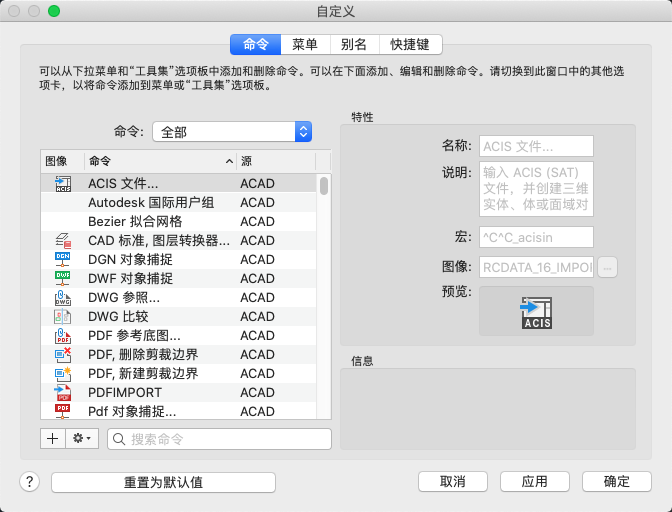Switch to the 别名 tab
The width and height of the screenshot is (672, 512).
click(x=354, y=45)
